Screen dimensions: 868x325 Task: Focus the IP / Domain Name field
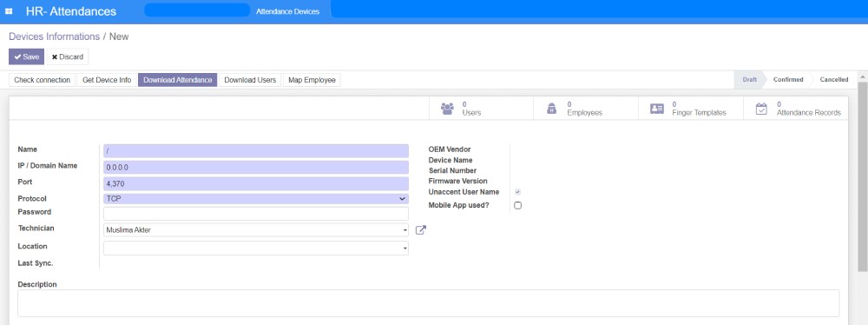point(256,167)
